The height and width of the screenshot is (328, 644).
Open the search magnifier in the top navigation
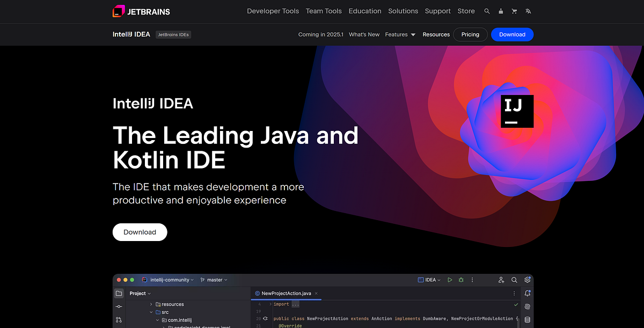point(487,11)
